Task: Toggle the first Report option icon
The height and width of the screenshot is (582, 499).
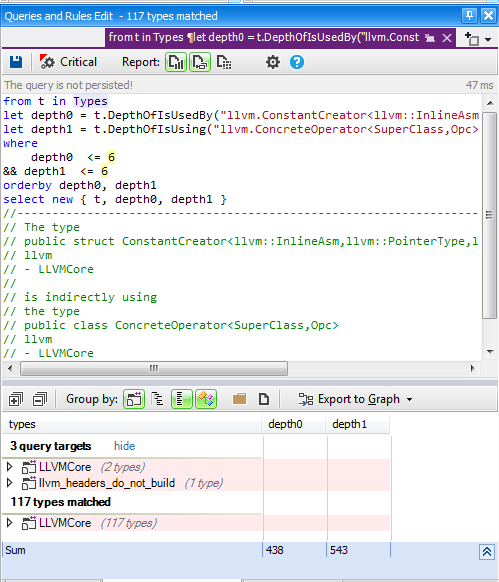Action: 176,62
